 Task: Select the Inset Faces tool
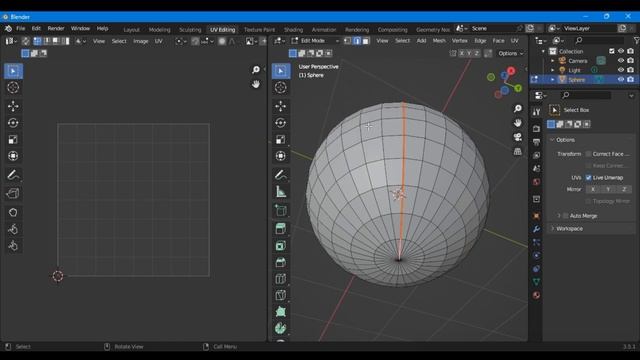pyautogui.click(x=280, y=246)
